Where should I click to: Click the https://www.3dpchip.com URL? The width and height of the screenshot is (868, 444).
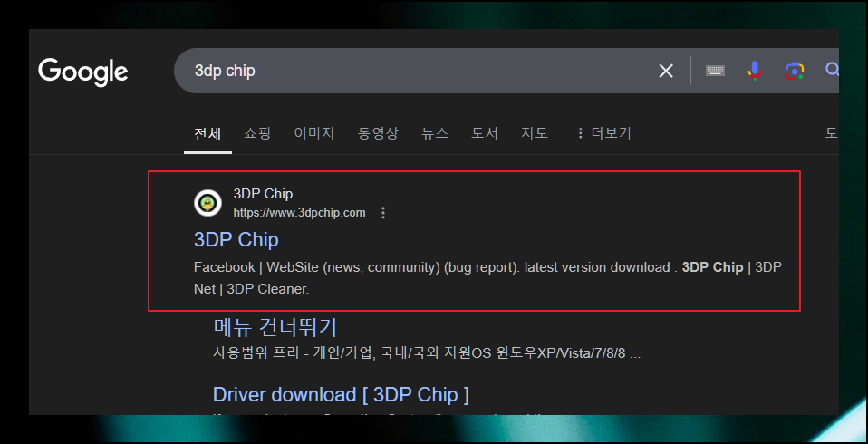300,213
